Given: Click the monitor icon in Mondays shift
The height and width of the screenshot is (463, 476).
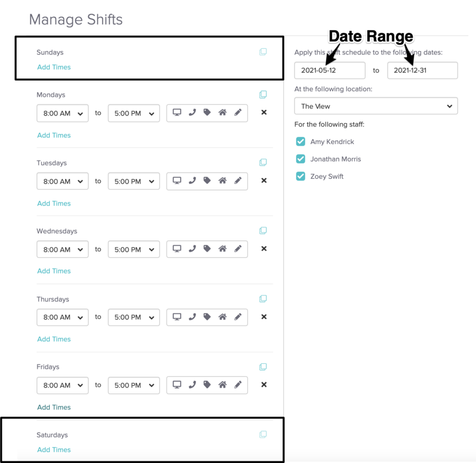Looking at the screenshot, I should [177, 113].
